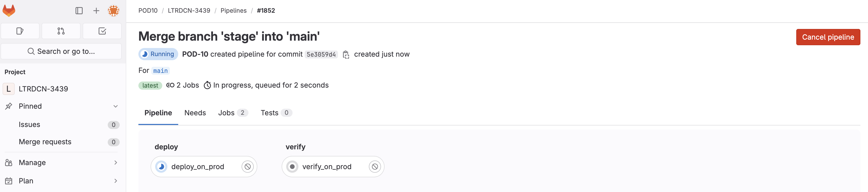Viewport: 868px width, 192px height.
Task: Open the user avatar menu
Action: click(x=114, y=11)
